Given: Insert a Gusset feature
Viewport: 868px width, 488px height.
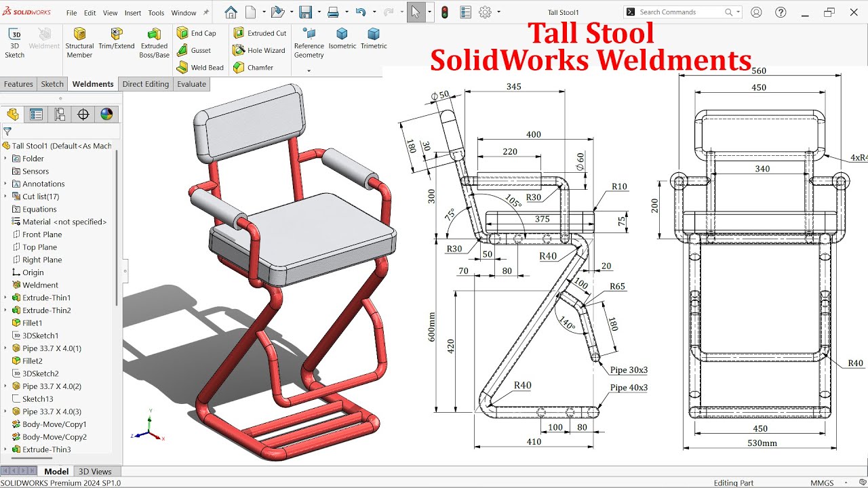Looking at the screenshot, I should click(x=194, y=50).
